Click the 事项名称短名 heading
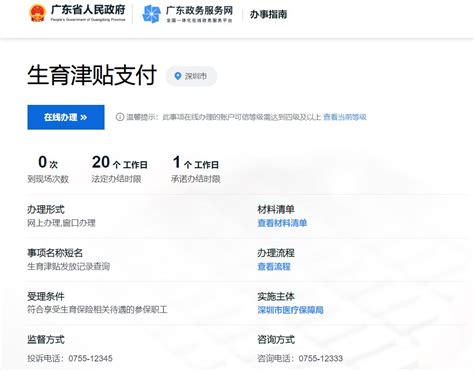The width and height of the screenshot is (474, 371). click(x=55, y=253)
